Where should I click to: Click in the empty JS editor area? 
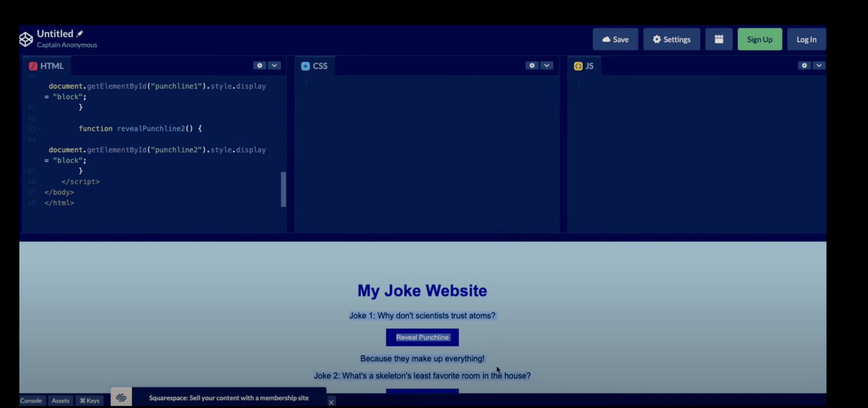tap(696, 154)
